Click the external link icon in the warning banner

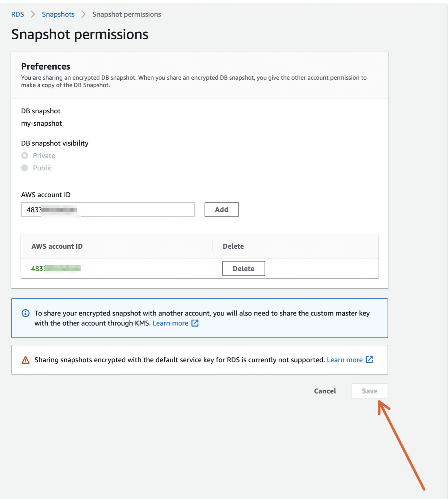coord(370,360)
